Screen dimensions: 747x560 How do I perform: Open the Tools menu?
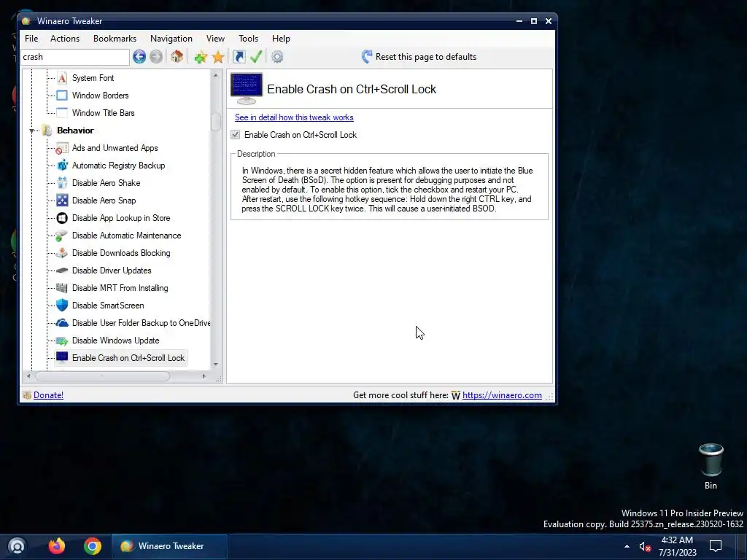(248, 39)
